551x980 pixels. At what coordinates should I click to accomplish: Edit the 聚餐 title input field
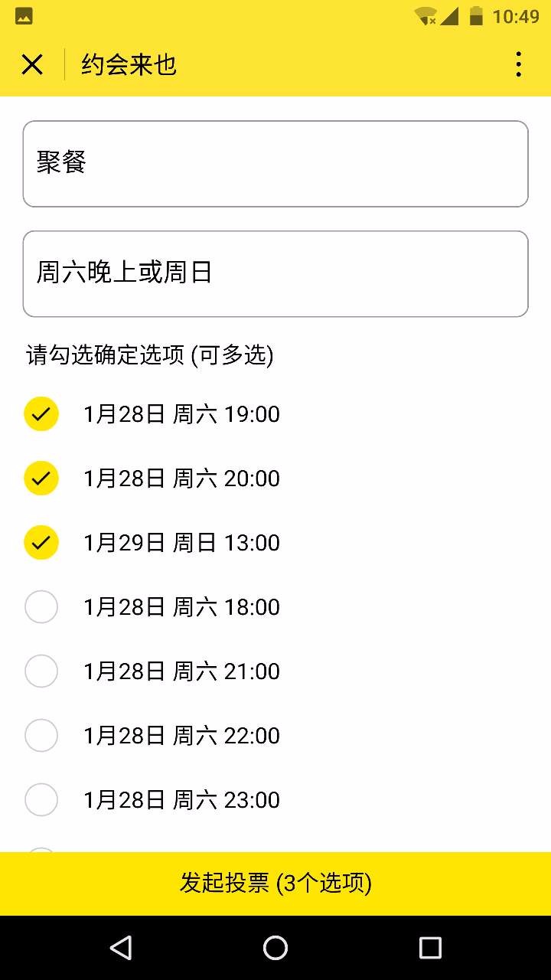(x=275, y=164)
